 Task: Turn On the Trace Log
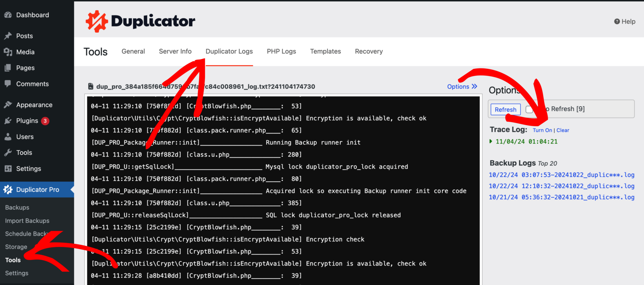click(x=542, y=130)
